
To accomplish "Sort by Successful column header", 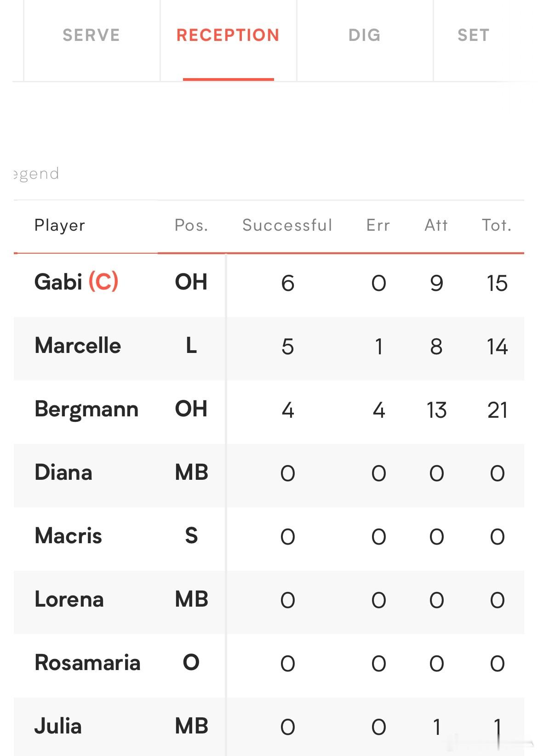I will (x=287, y=225).
